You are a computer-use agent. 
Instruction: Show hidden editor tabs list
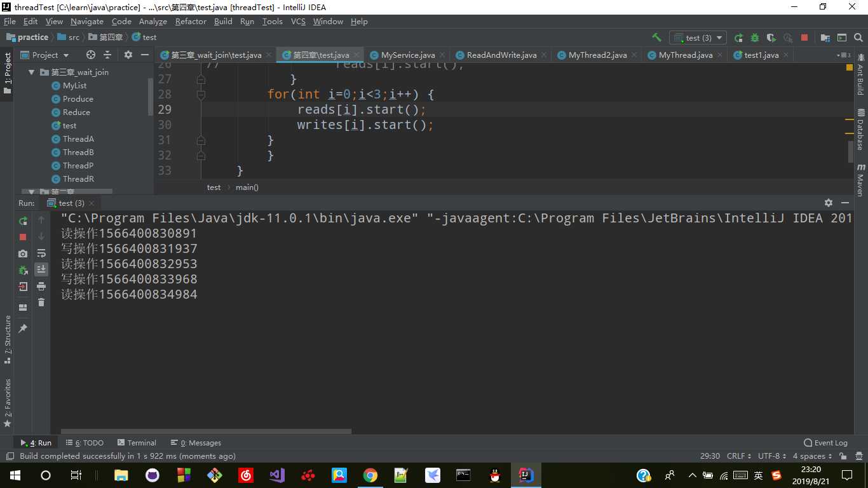843,55
